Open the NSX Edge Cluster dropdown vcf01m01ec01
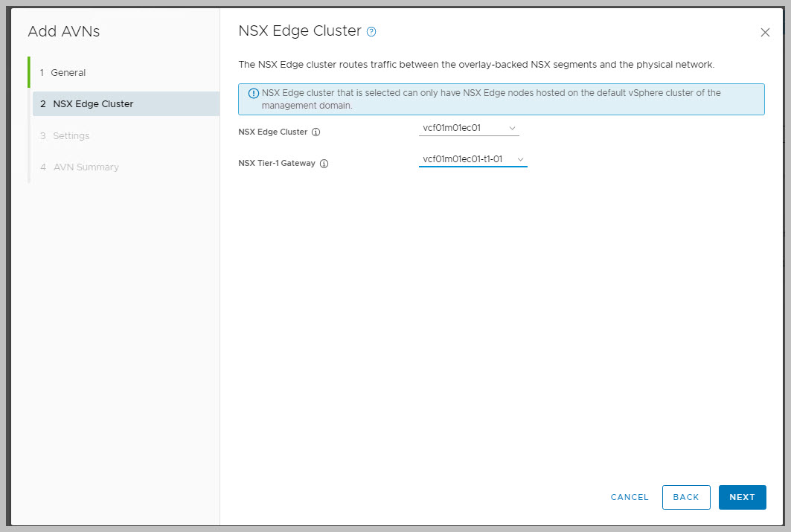 click(x=469, y=128)
